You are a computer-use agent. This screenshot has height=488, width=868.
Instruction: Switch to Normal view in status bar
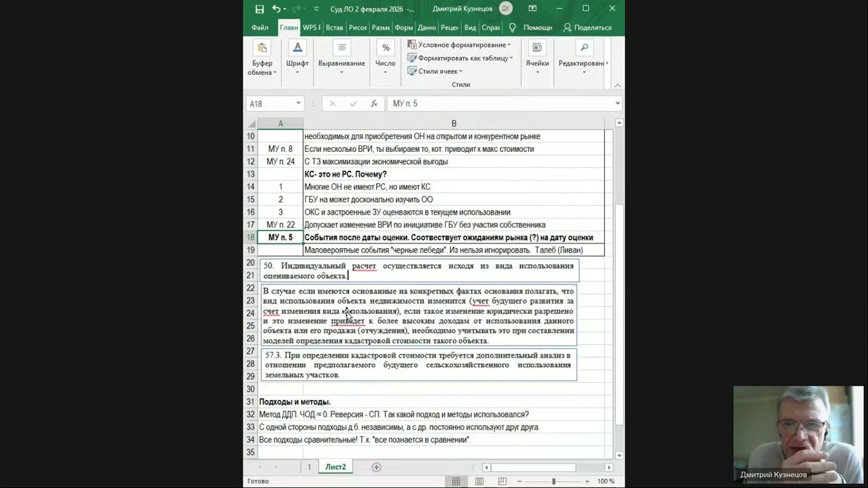pos(456,481)
